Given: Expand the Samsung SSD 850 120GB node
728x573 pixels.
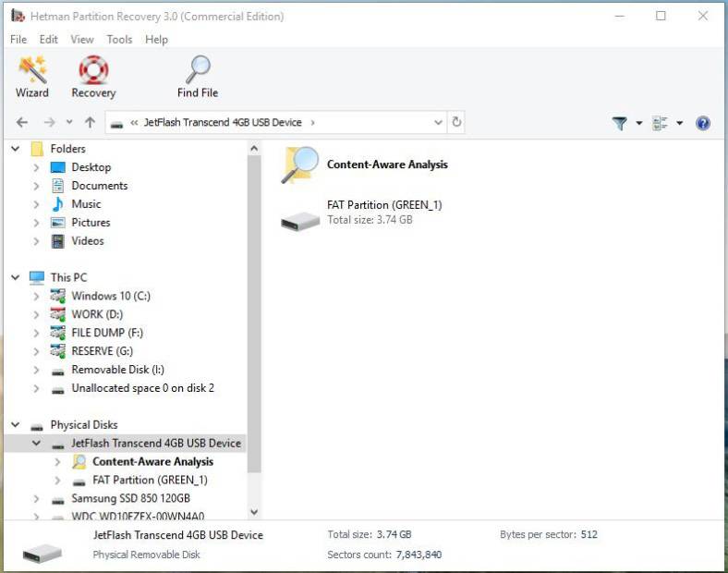Looking at the screenshot, I should click(36, 498).
